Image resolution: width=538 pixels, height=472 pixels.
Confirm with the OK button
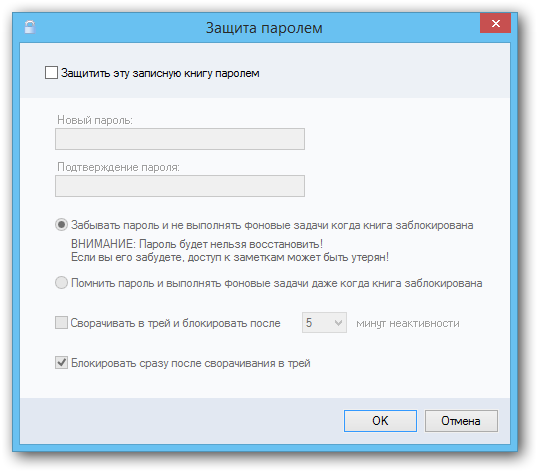380,421
